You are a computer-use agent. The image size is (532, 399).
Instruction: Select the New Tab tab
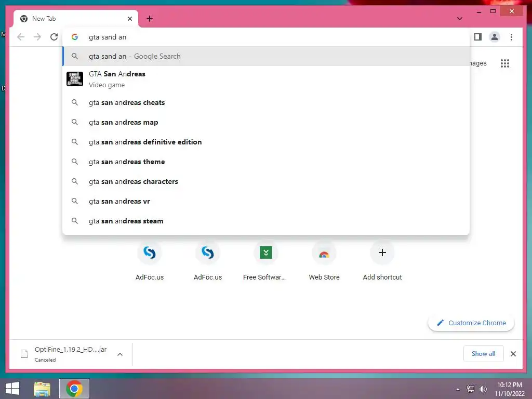pyautogui.click(x=76, y=19)
